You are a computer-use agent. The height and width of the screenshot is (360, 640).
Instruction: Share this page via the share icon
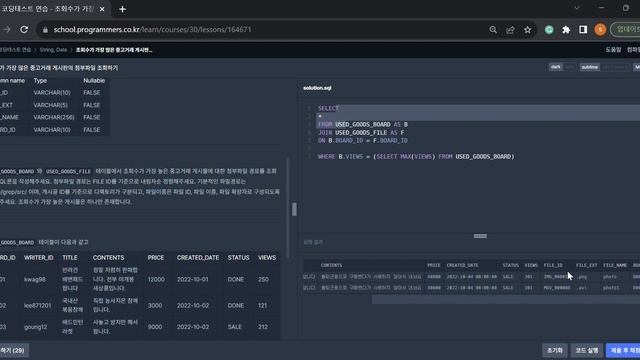pos(510,29)
